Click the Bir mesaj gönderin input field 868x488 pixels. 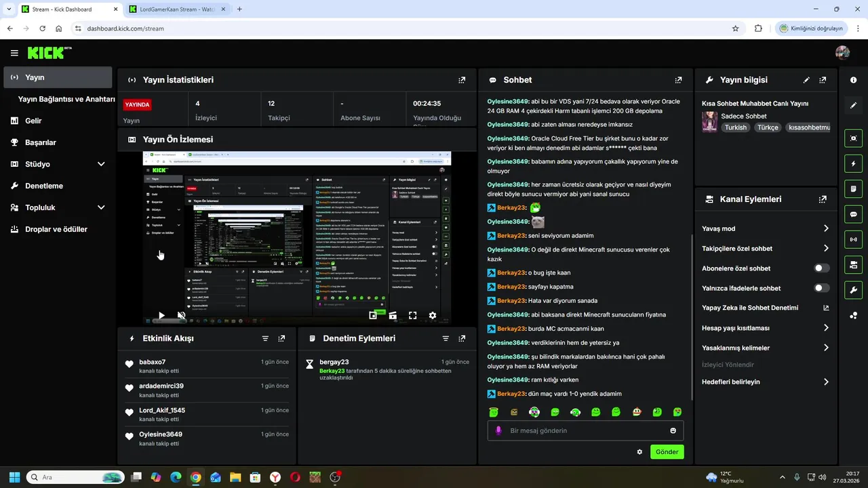pyautogui.click(x=585, y=430)
